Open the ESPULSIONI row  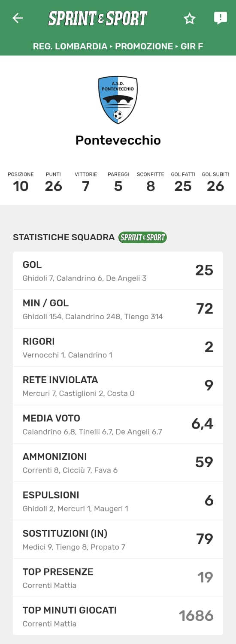click(118, 501)
